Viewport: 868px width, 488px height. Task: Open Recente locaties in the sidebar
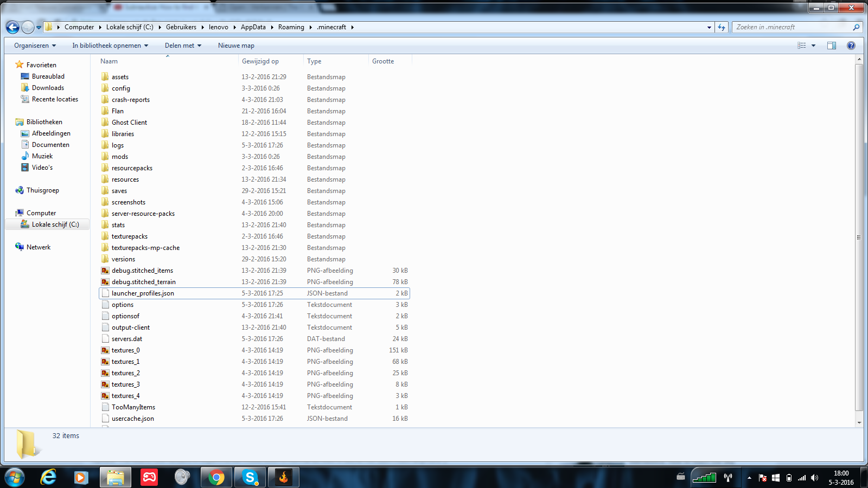pyautogui.click(x=55, y=99)
